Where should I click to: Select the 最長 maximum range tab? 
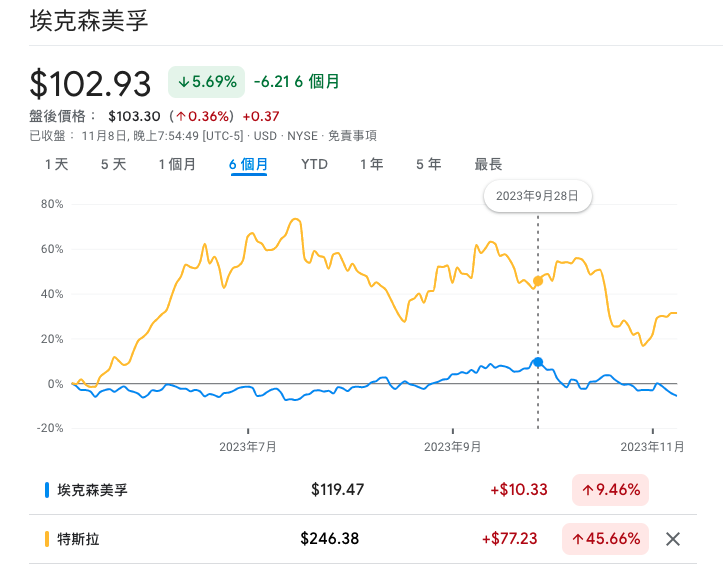click(488, 164)
